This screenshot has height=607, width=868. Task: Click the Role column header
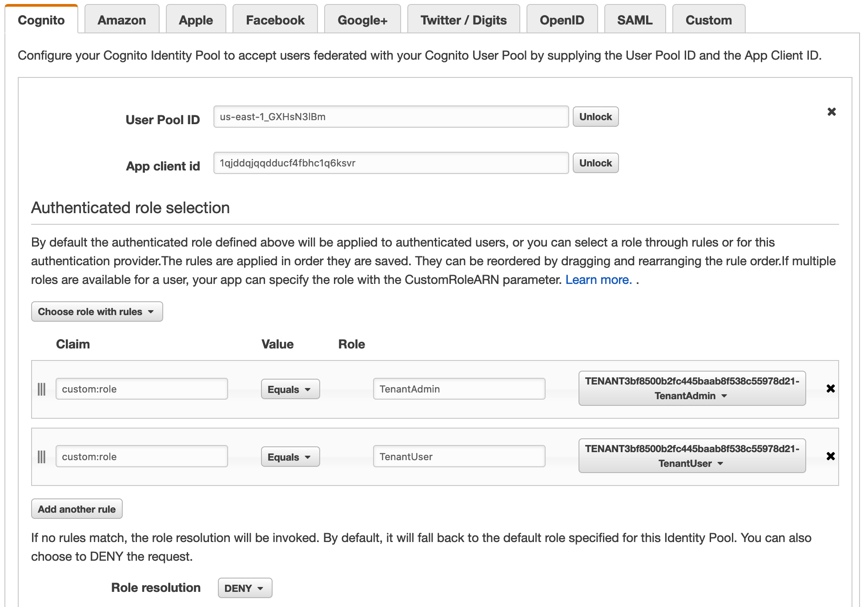click(352, 344)
